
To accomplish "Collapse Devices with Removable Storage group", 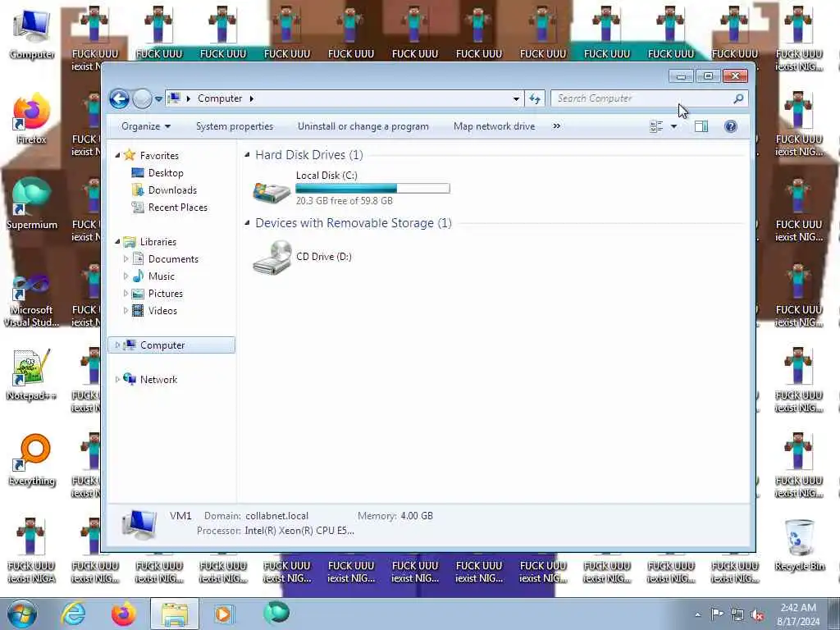I will (247, 223).
